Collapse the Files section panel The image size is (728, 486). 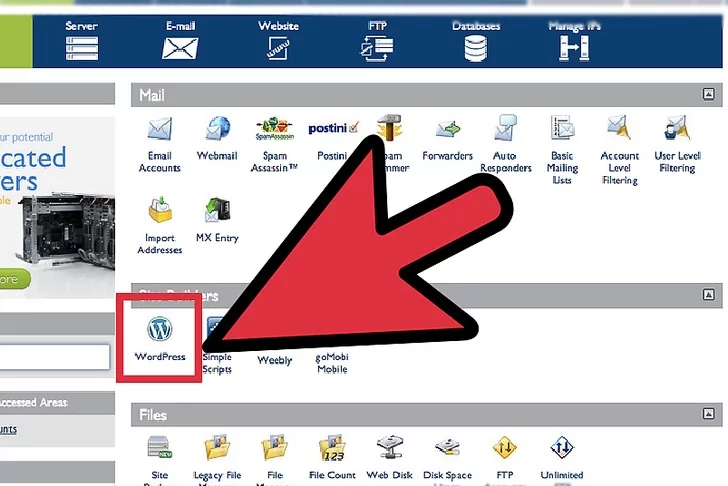709,414
